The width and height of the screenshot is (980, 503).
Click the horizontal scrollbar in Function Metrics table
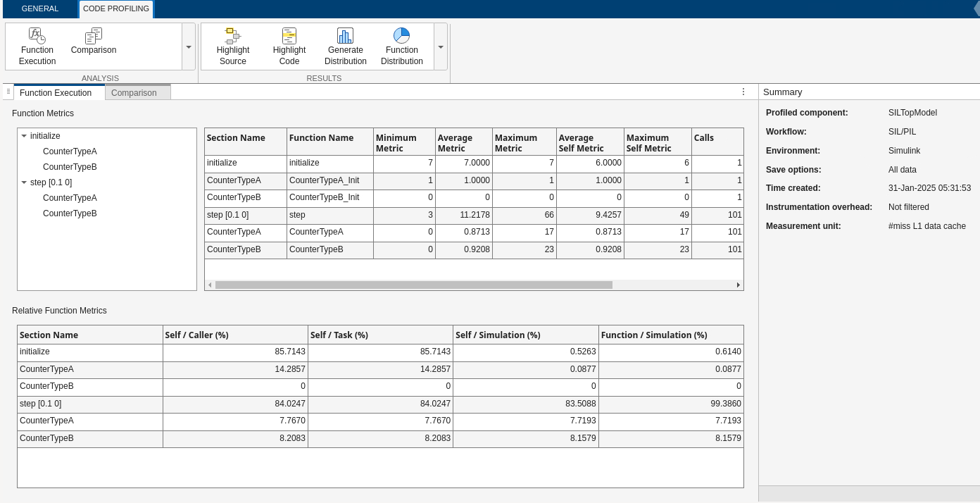coord(413,285)
